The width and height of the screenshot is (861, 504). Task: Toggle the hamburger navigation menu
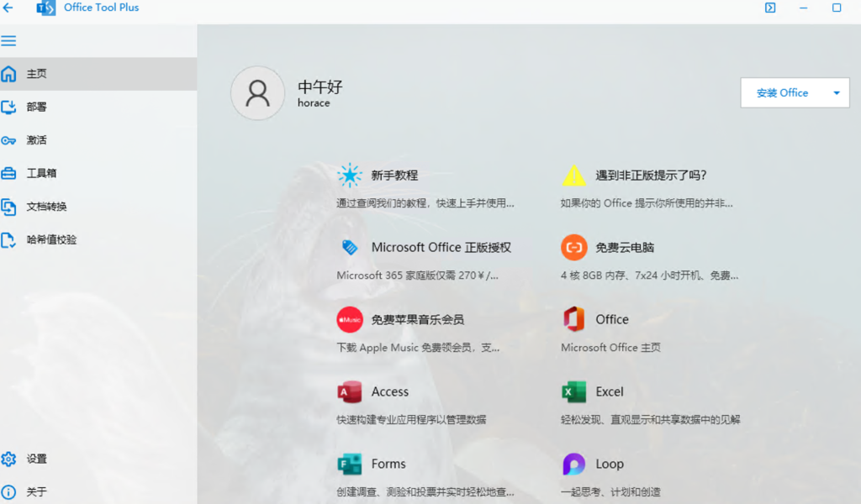[x=9, y=40]
